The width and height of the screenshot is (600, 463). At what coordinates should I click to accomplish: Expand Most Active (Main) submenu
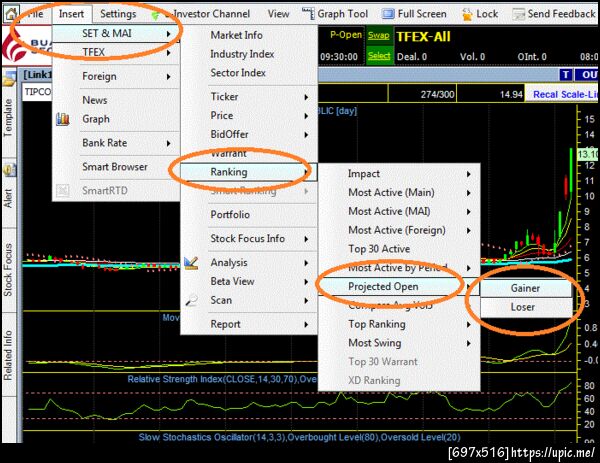[x=399, y=192]
